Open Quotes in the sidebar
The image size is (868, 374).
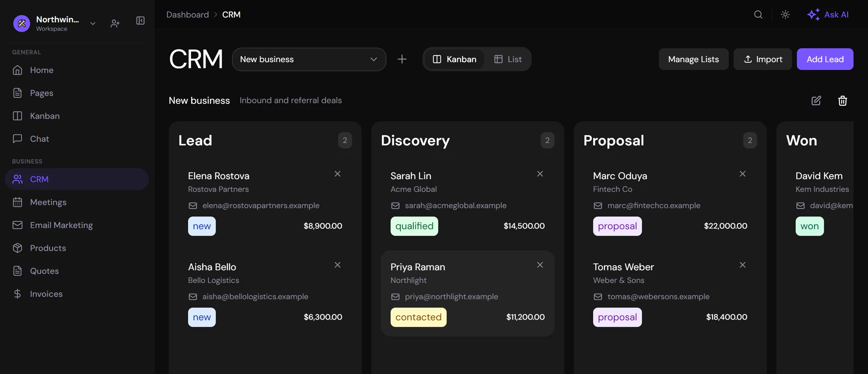pyautogui.click(x=77, y=271)
